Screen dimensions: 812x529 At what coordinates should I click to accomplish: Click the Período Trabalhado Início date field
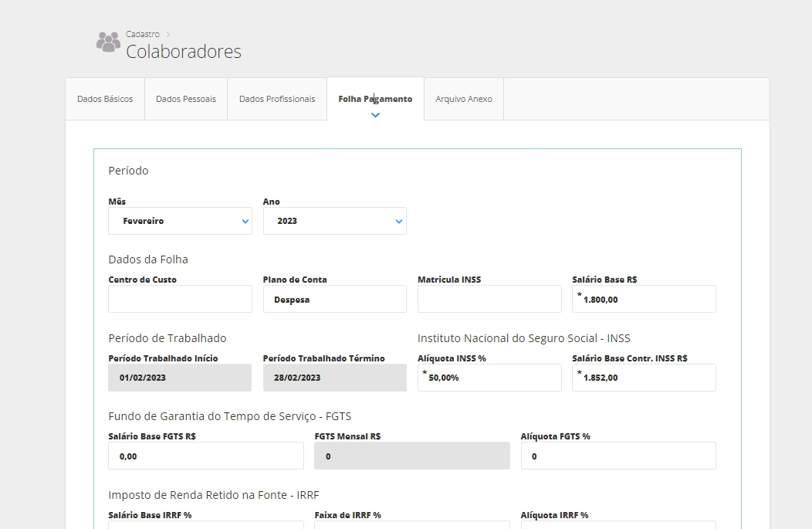tap(180, 378)
